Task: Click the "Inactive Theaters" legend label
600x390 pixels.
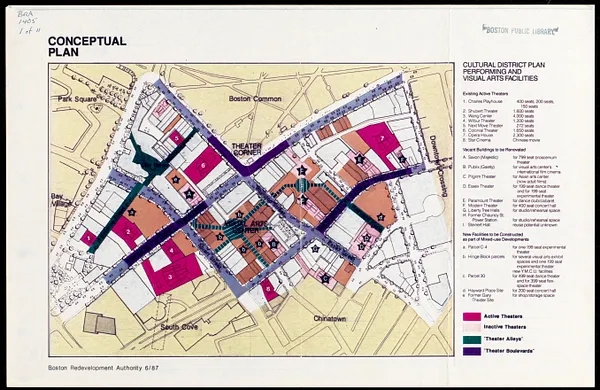Action: coord(505,327)
